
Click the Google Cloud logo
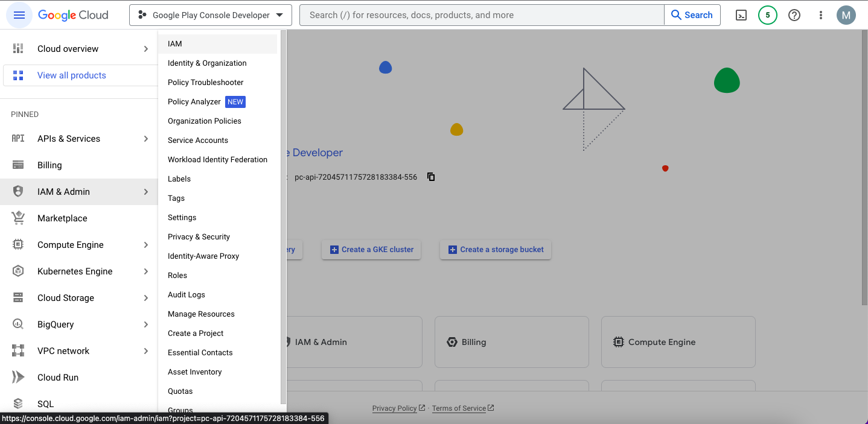(73, 15)
